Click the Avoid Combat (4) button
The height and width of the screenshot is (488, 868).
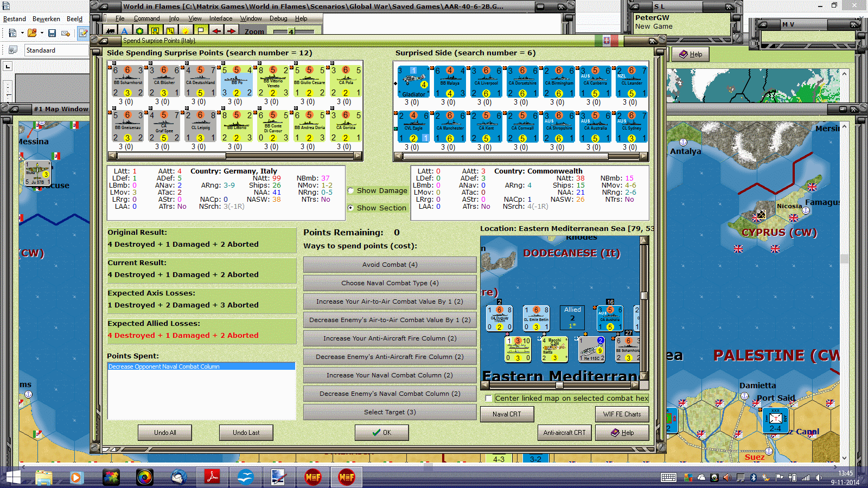pos(390,265)
